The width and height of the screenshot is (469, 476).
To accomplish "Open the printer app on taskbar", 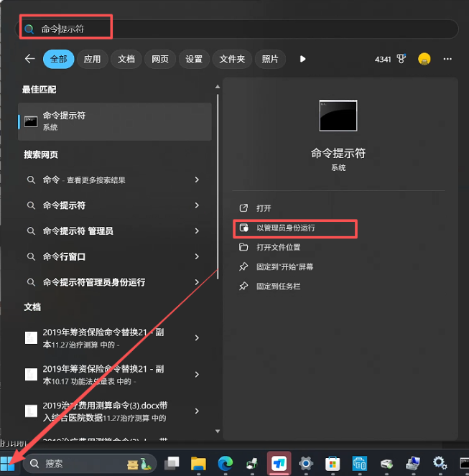I will click(252, 464).
